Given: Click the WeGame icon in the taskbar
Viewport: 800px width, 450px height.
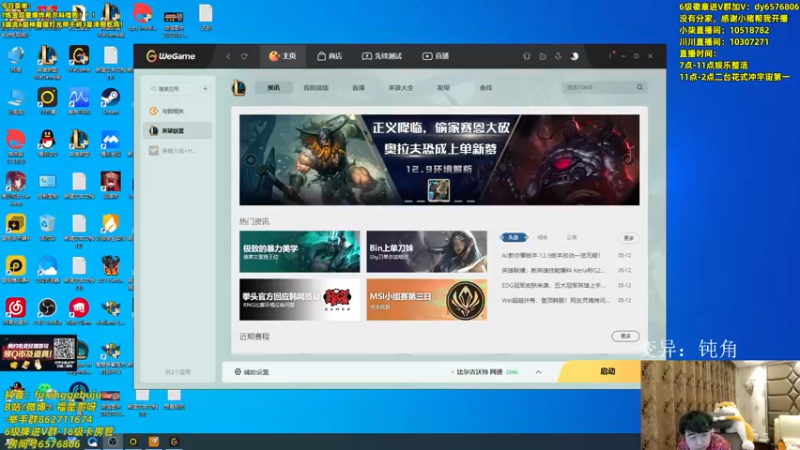Looking at the screenshot, I should point(174,441).
